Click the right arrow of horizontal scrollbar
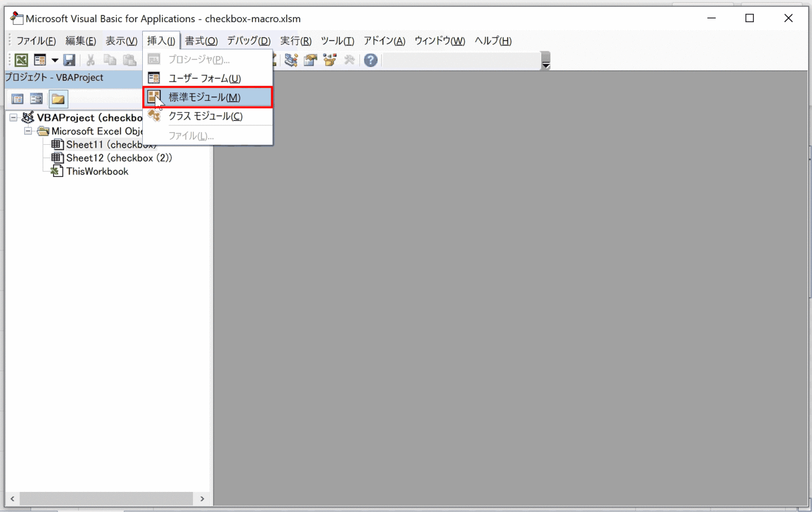The width and height of the screenshot is (812, 512). (x=202, y=498)
